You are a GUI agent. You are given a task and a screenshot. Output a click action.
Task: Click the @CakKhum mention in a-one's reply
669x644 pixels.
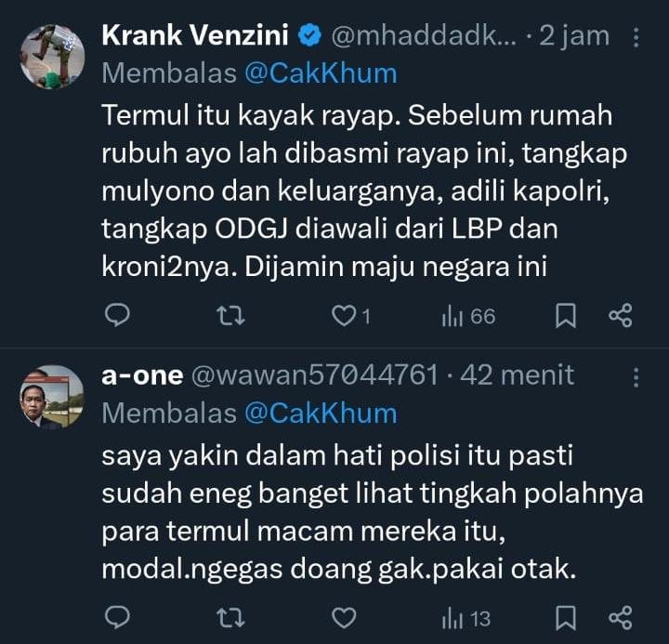(320, 412)
